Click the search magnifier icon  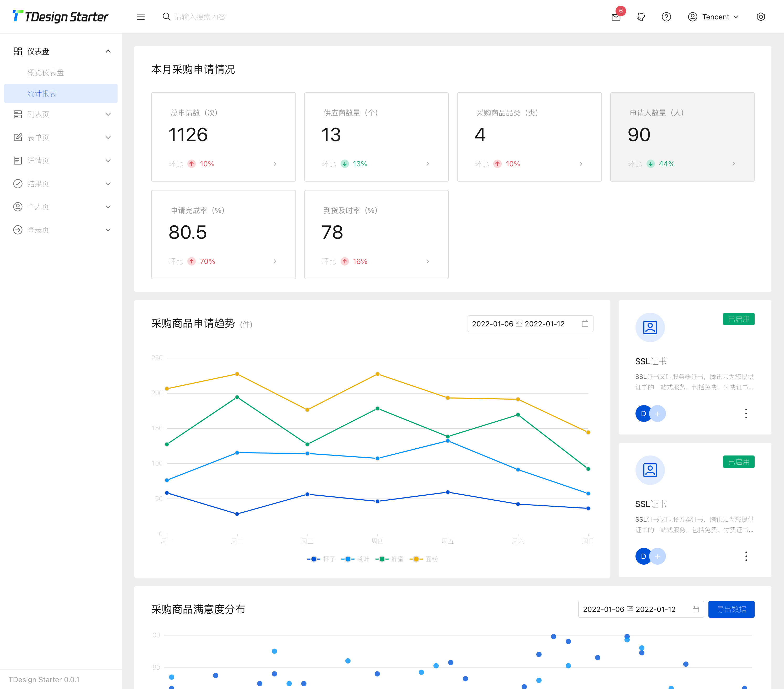point(166,17)
